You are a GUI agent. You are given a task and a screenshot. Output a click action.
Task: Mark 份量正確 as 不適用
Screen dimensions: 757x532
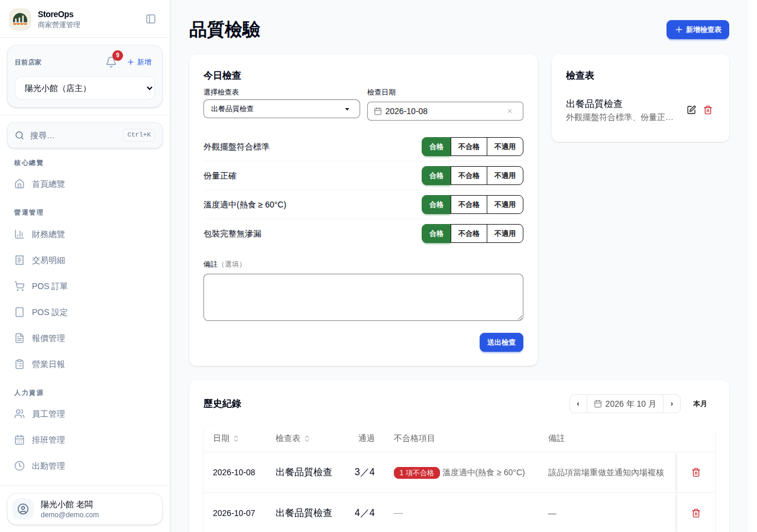(x=505, y=176)
